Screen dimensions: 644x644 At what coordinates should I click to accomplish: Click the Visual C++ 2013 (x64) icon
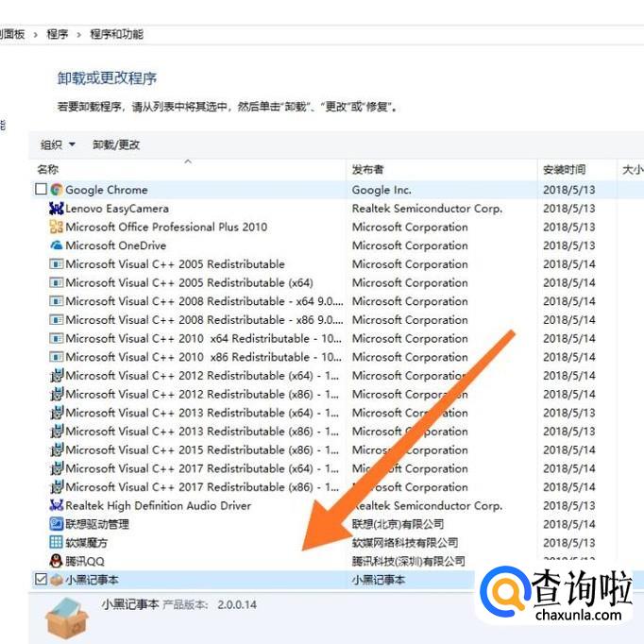click(57, 413)
